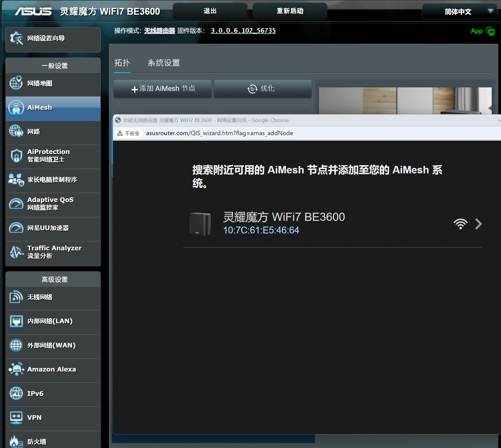
Task: Click the Amazon Alexa sidebar icon
Action: (16, 369)
